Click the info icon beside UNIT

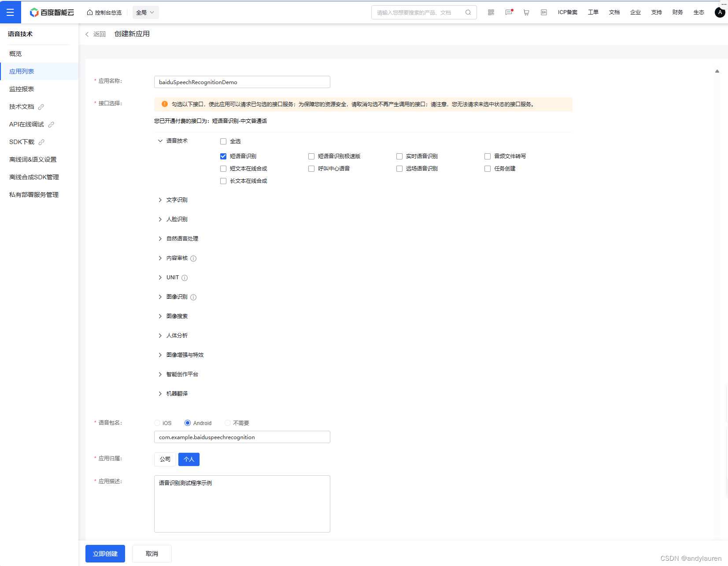tap(185, 278)
